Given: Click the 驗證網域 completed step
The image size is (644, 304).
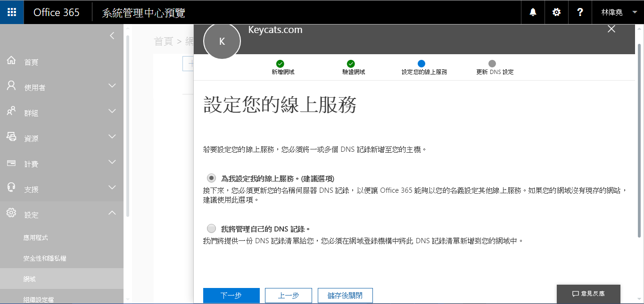Looking at the screenshot, I should [354, 68].
